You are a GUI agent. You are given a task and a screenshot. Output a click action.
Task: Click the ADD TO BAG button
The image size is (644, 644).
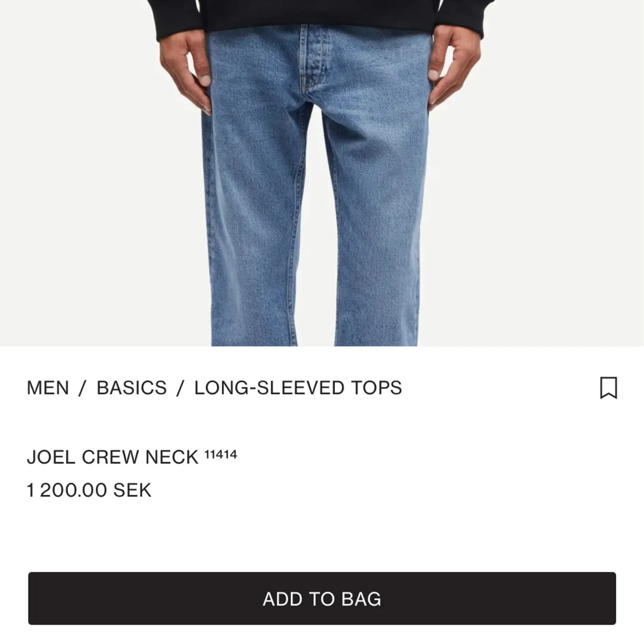(322, 598)
